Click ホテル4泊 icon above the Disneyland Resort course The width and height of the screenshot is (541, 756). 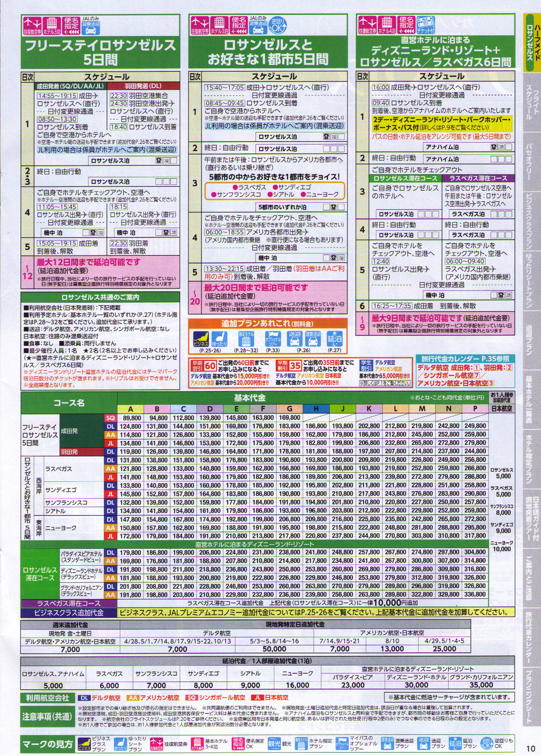point(386,26)
